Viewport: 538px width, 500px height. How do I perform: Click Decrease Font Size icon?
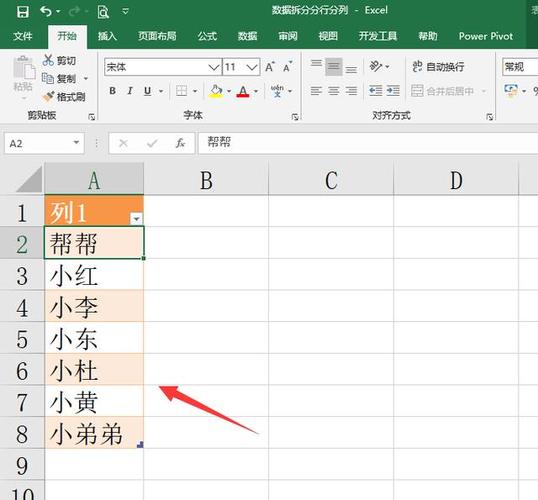(288, 67)
